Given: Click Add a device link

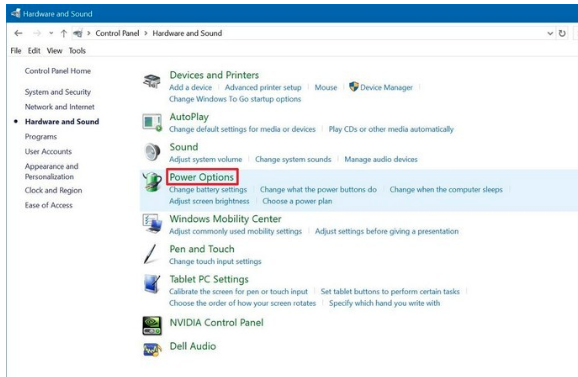Looking at the screenshot, I should coord(191,88).
